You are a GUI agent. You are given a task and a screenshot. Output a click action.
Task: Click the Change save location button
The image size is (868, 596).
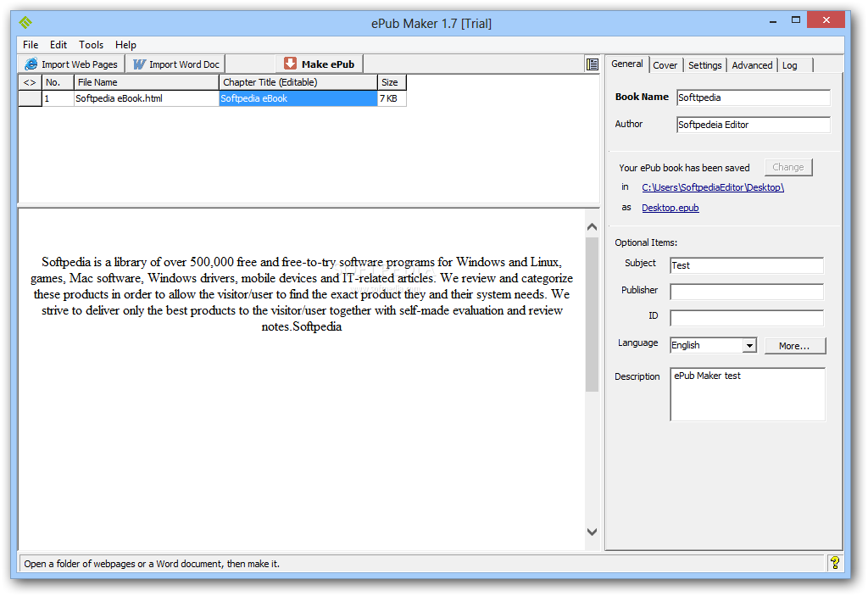pos(788,167)
